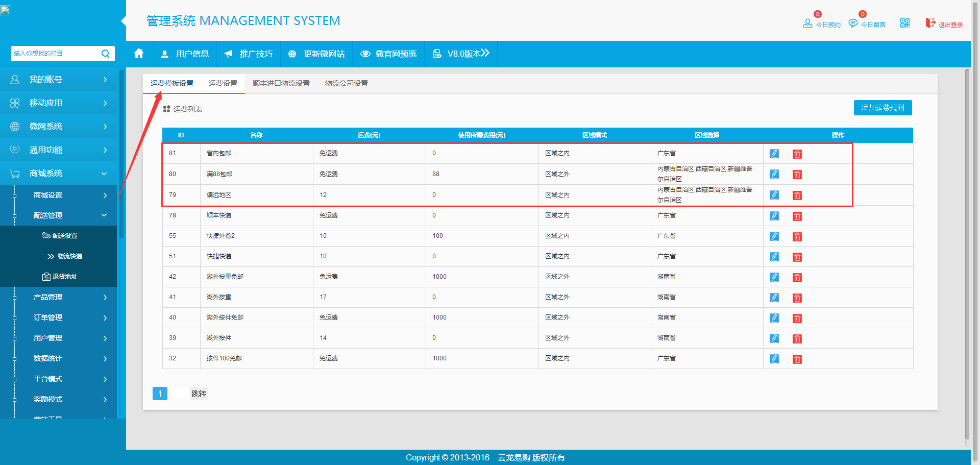Click the search magnifier icon in sidebar
980x465 pixels.
tap(106, 54)
